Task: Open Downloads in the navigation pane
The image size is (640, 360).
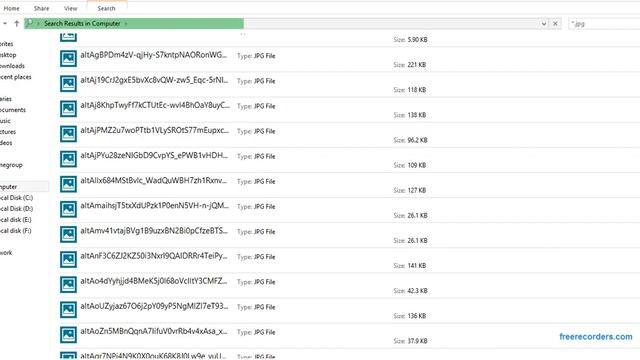Action: pos(12,66)
